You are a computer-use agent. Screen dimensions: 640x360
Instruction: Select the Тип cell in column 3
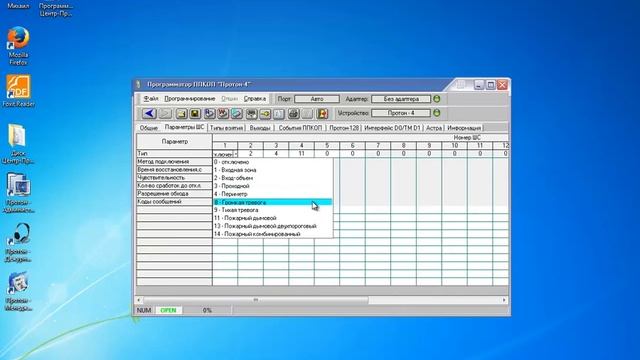[276, 154]
